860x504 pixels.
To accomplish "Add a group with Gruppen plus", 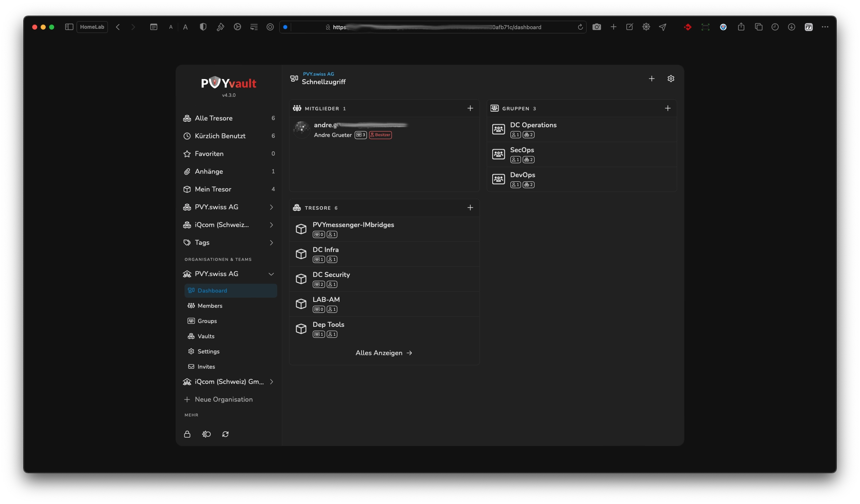I will pos(668,108).
